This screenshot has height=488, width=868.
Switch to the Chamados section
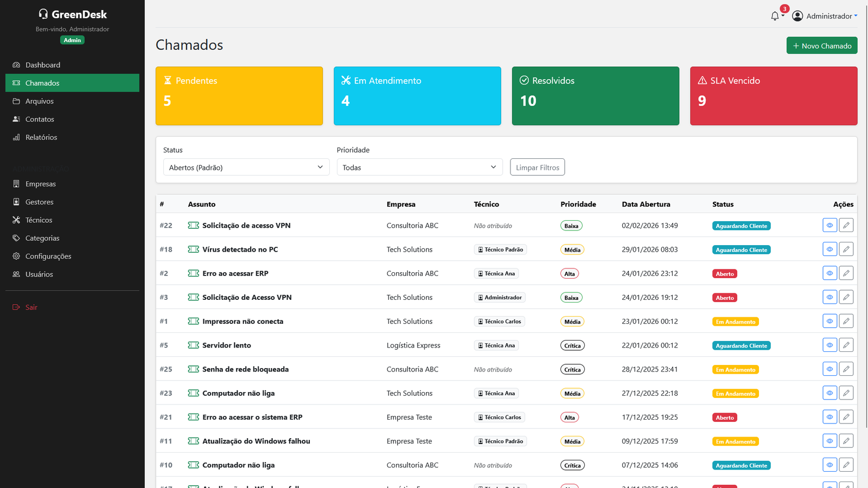click(x=41, y=82)
